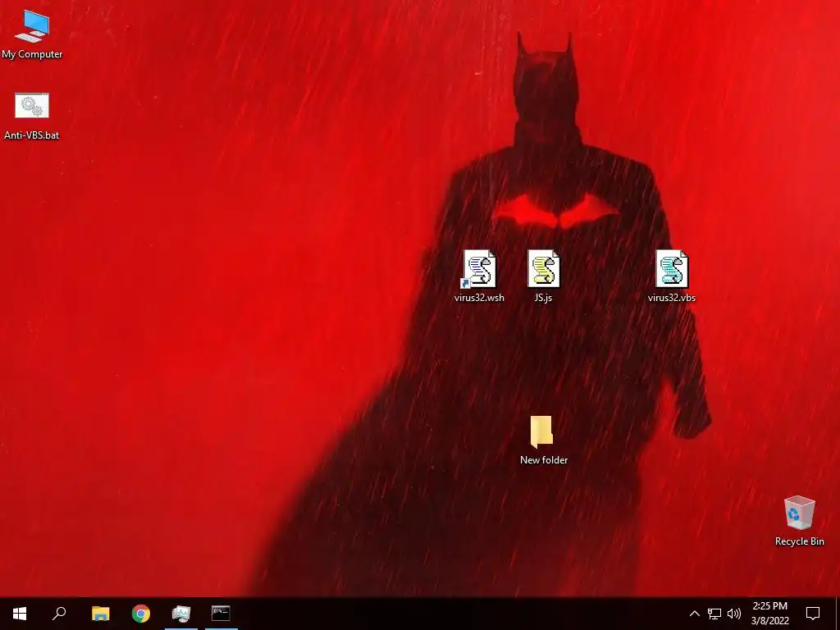Click the Anti-VBS.bat file name label
This screenshot has width=840, height=630.
[x=32, y=135]
